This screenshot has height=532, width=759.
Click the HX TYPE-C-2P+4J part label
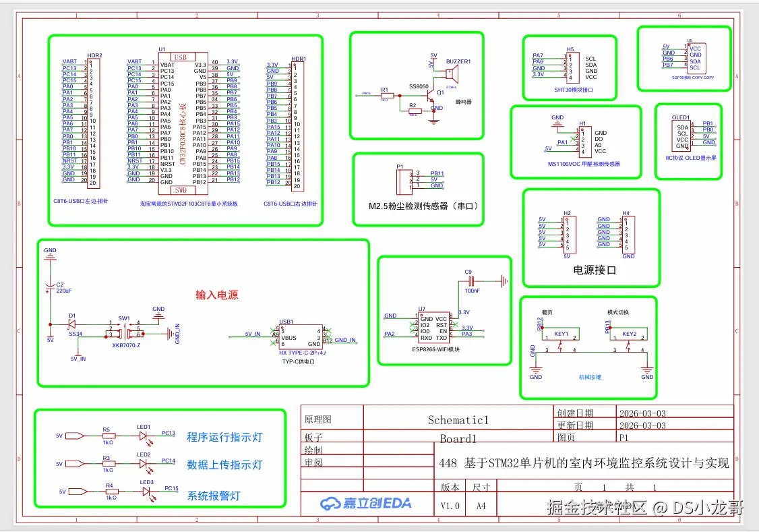[302, 353]
